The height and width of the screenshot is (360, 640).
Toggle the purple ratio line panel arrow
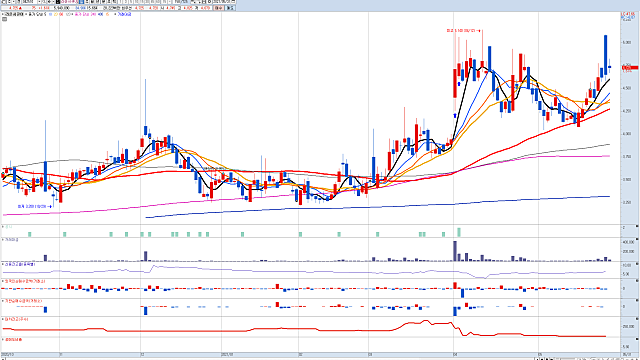tap(3, 264)
